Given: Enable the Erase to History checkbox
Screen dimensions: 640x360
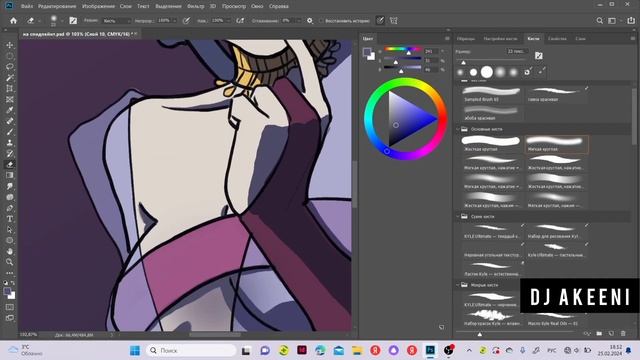Looking at the screenshot, I should (x=321, y=20).
